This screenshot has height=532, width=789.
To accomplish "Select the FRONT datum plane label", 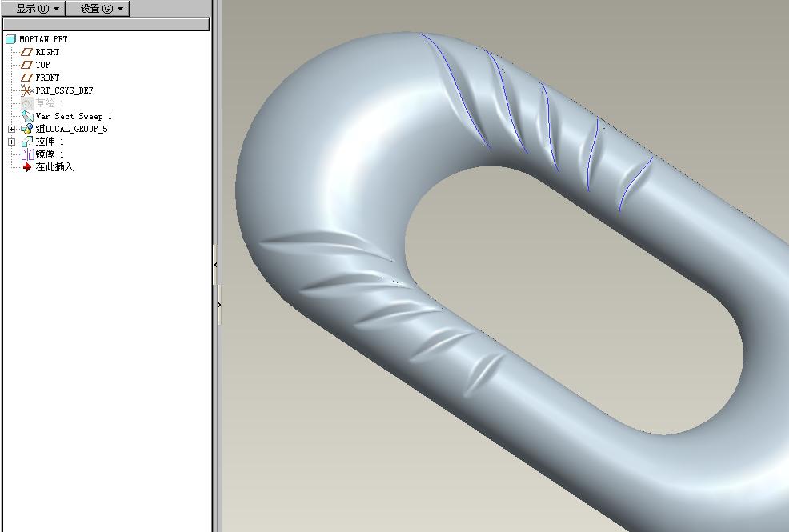I will pos(47,78).
